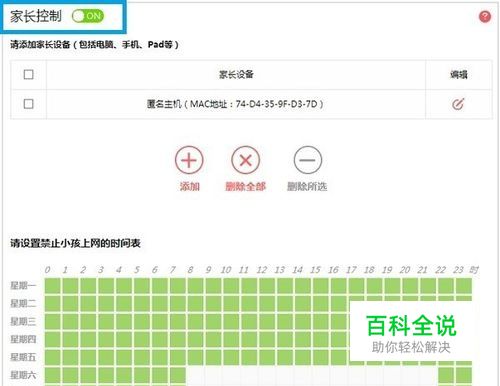Click the 星期六 row label
Viewport: 500px width, 386px height.
point(23,375)
